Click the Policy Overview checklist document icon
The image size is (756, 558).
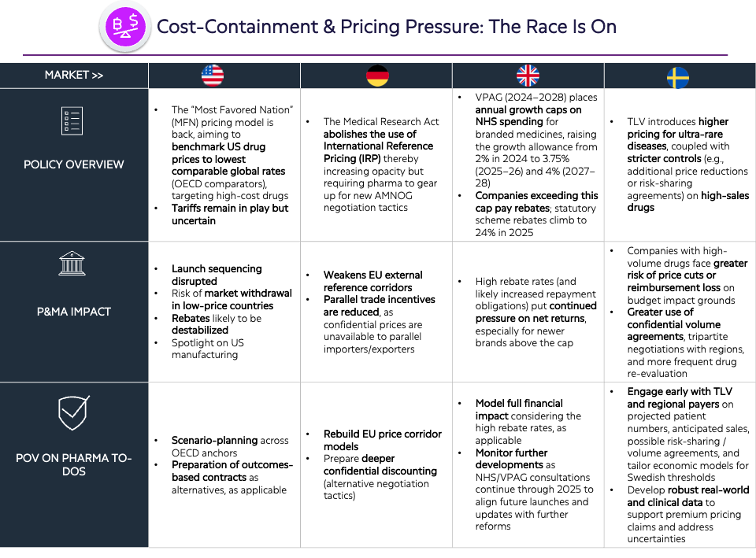[x=72, y=120]
